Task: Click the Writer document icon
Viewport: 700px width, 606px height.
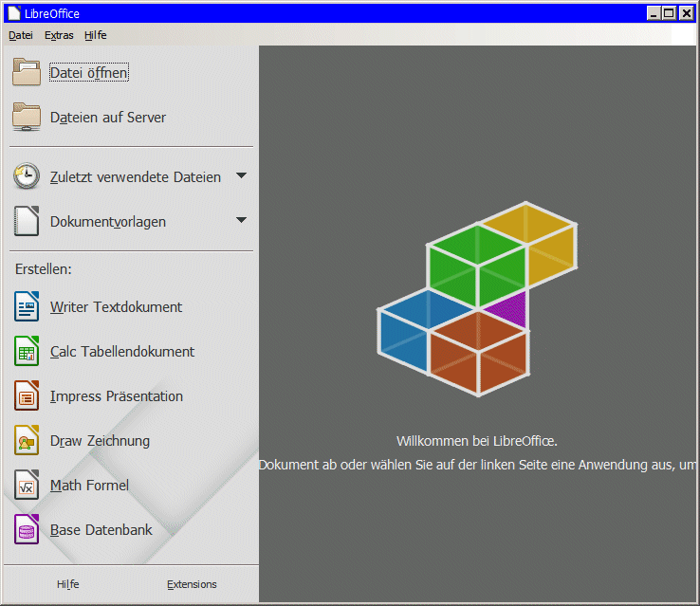Action: pyautogui.click(x=27, y=306)
